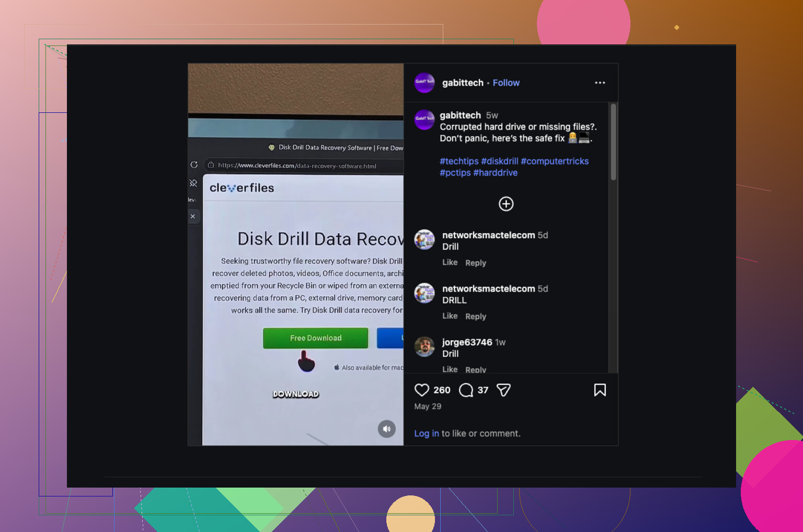Open gabittech profile avatar in header
The width and height of the screenshot is (803, 532).
coord(425,83)
